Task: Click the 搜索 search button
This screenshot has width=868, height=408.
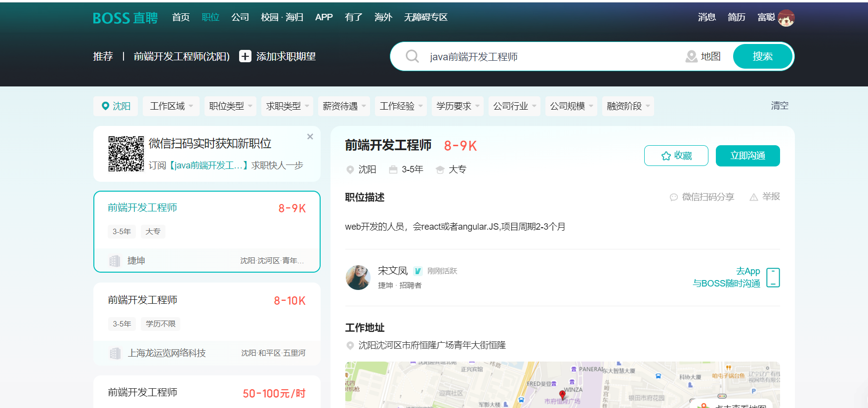Action: point(762,56)
